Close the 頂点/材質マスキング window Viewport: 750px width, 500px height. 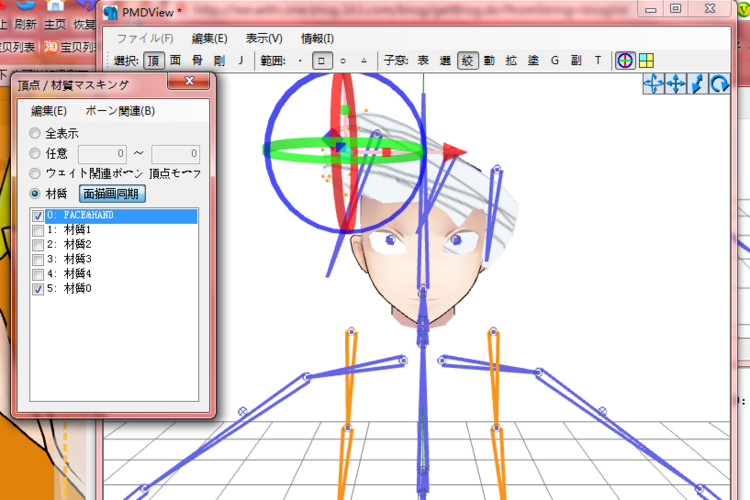tap(189, 81)
